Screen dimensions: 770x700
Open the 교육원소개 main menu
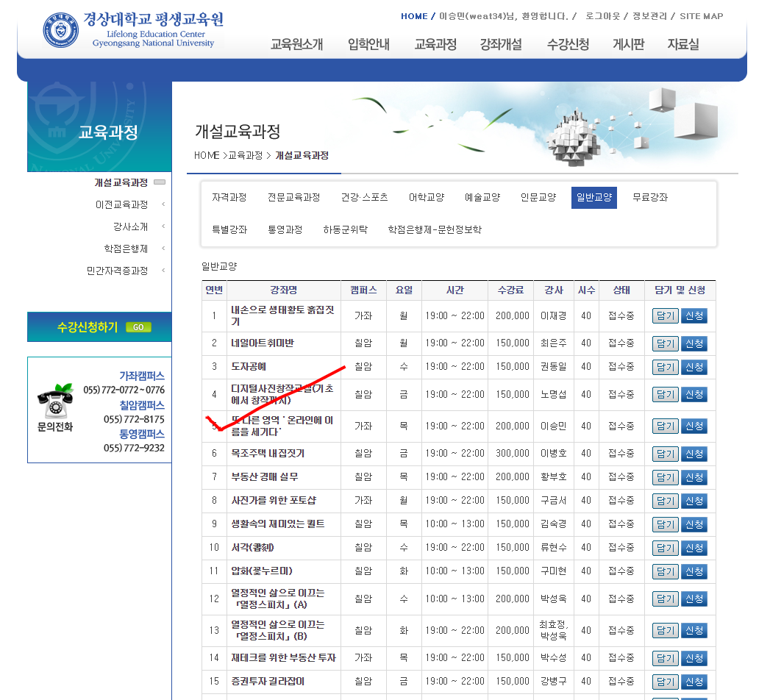(x=296, y=44)
